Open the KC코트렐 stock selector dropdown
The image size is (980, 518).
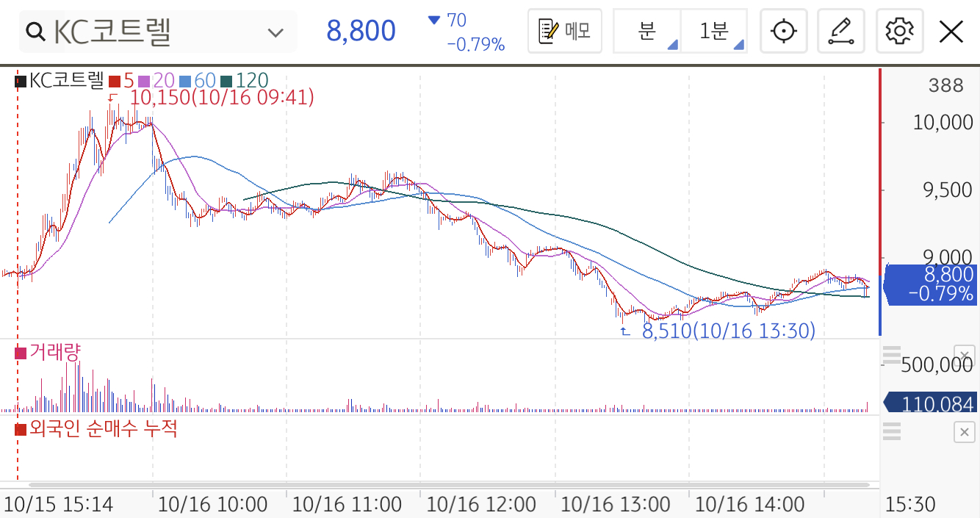point(275,32)
